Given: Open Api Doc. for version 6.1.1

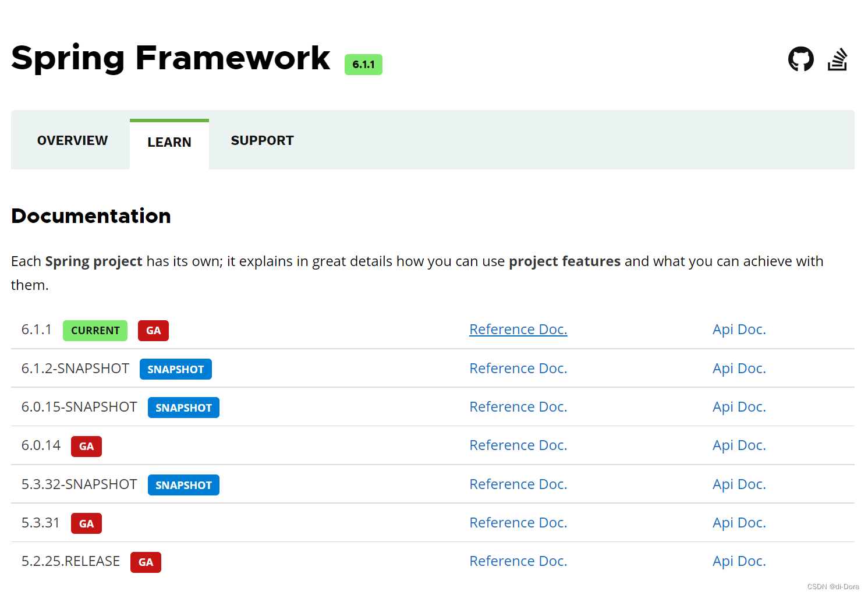Looking at the screenshot, I should [739, 330].
